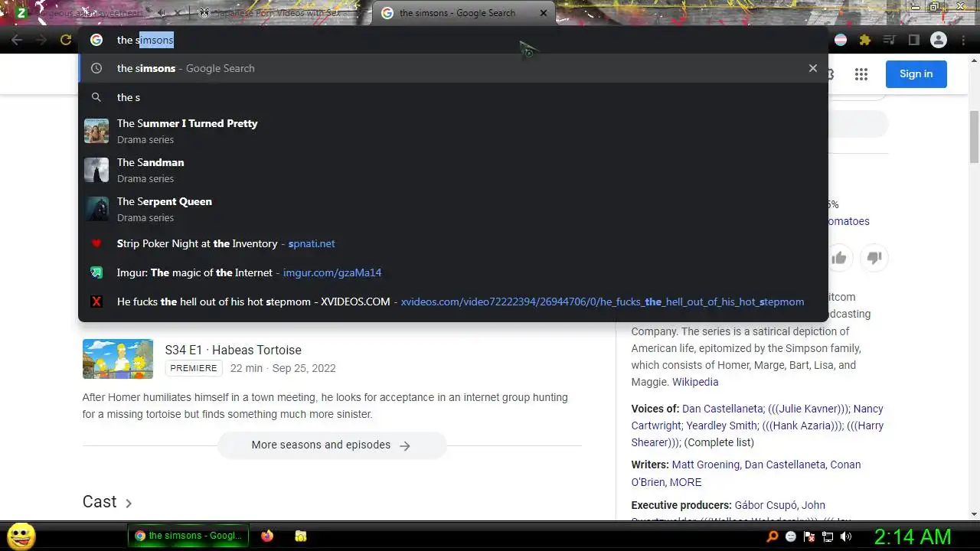The width and height of the screenshot is (980, 551).
Task: Open the Extensions puzzle piece menu
Action: point(865,40)
